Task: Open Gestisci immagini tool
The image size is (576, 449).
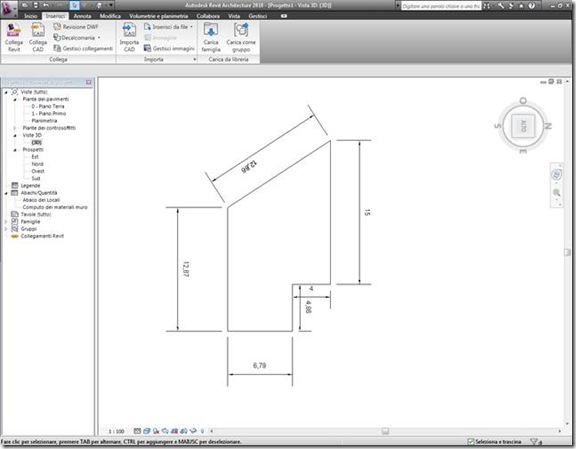Action: 169,48
